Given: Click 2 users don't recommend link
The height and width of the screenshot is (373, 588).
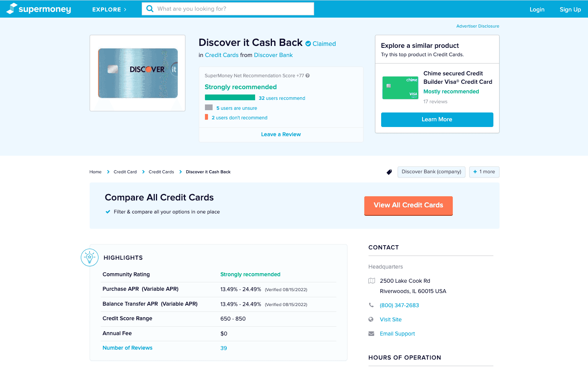Looking at the screenshot, I should click(x=239, y=118).
